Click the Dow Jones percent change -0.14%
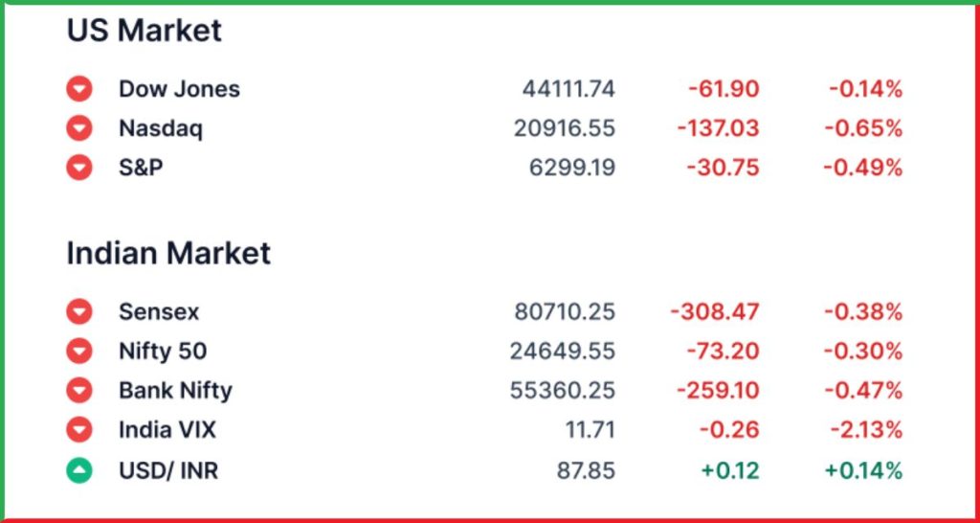This screenshot has width=980, height=523. click(x=866, y=89)
